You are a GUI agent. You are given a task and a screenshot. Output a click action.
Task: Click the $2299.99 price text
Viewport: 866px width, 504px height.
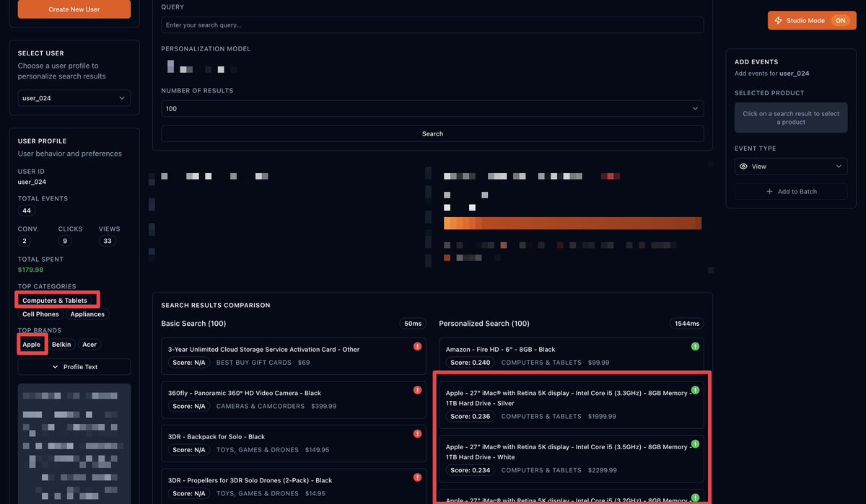602,470
